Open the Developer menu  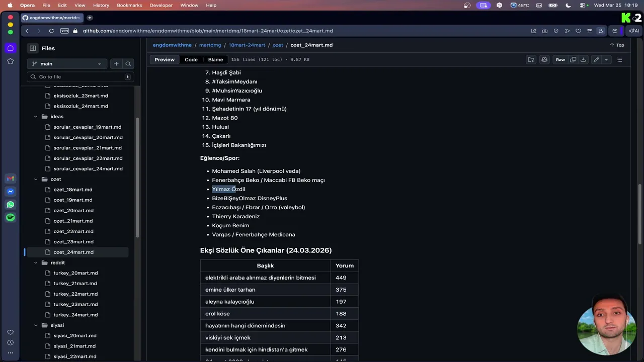[161, 5]
